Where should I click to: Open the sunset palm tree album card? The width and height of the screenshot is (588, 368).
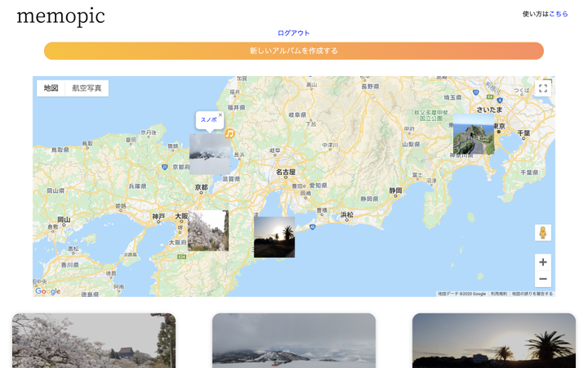click(494, 340)
